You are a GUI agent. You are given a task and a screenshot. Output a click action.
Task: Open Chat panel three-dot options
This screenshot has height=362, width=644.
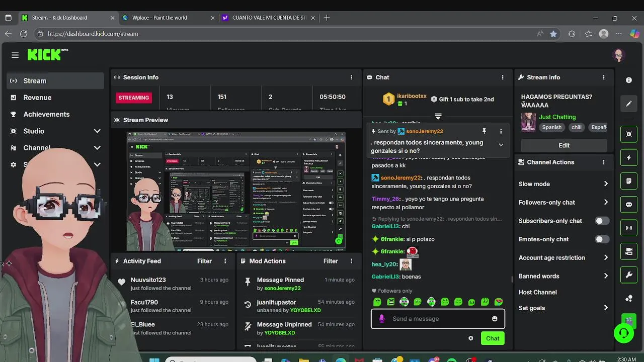[503, 77]
